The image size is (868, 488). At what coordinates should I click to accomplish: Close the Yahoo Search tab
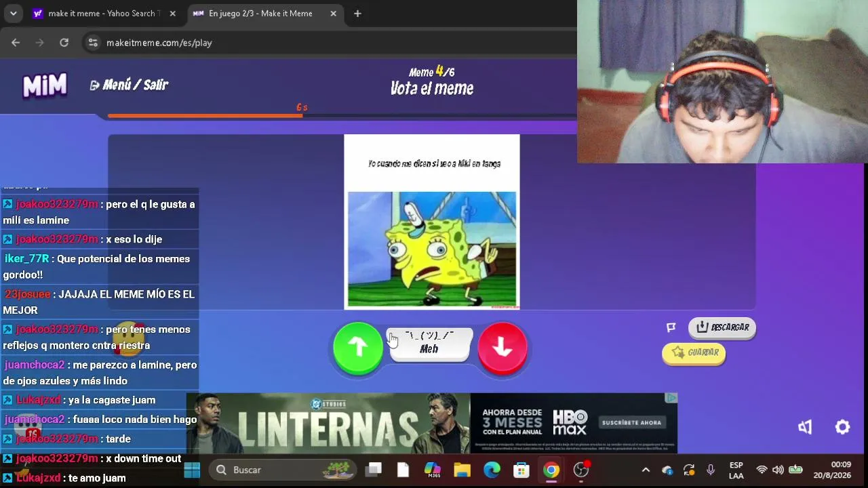click(173, 14)
